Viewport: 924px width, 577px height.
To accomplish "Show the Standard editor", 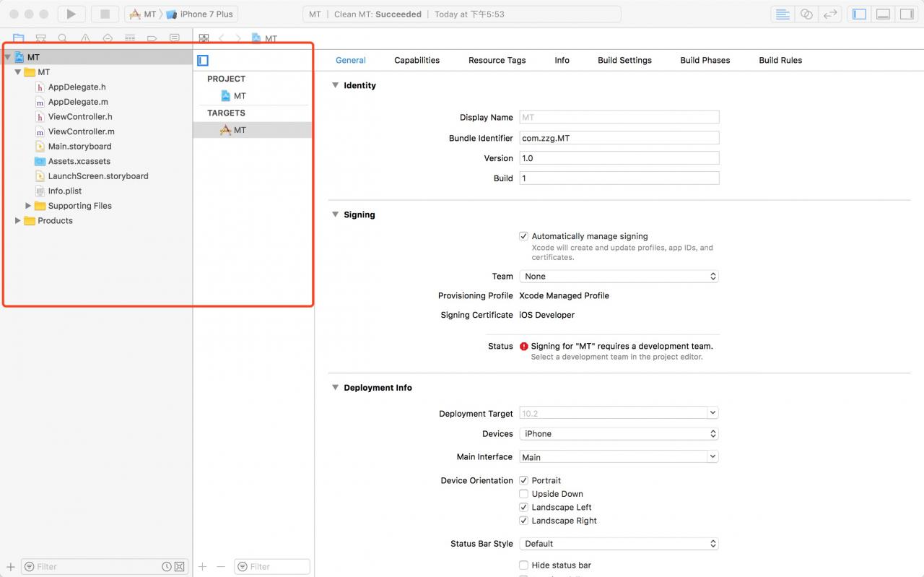I will pos(781,14).
